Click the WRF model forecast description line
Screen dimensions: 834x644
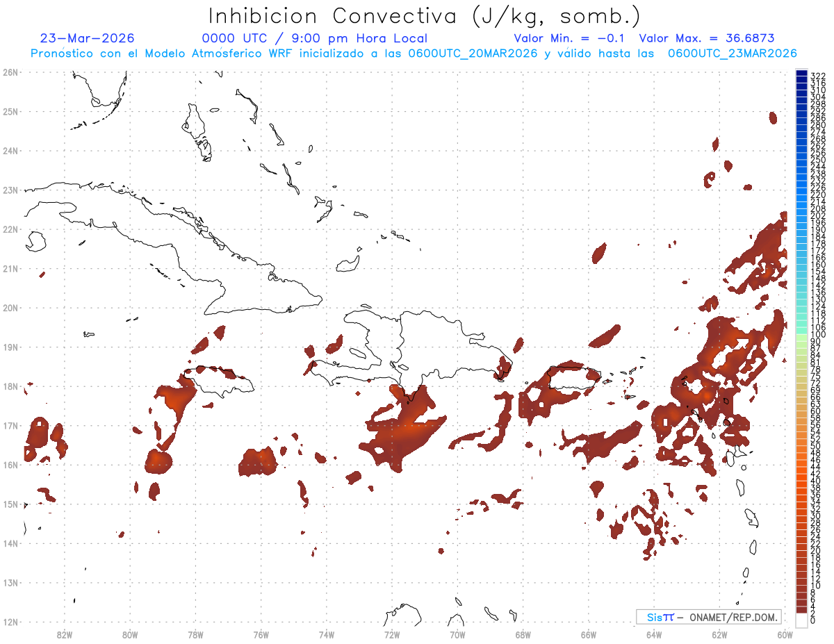[414, 53]
